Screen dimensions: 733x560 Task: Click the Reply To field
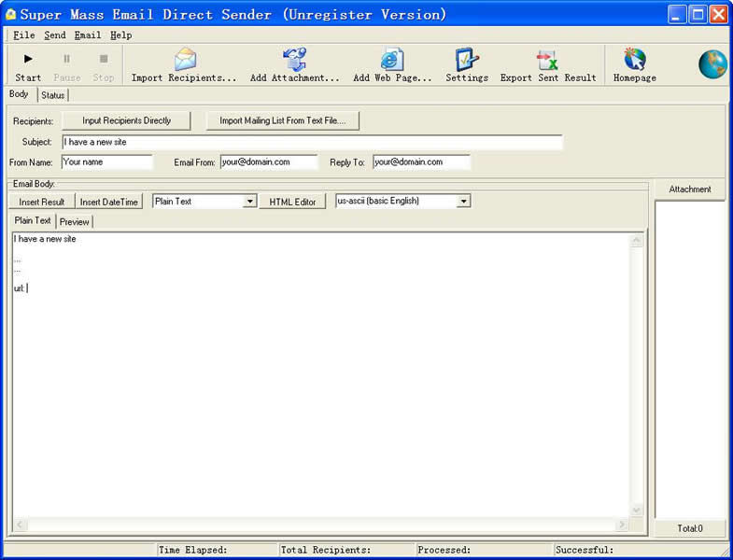(x=421, y=162)
